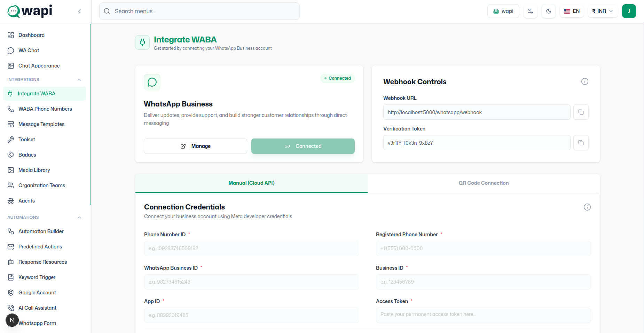This screenshot has width=644, height=333.
Task: Click the Connected status badge
Action: tap(338, 78)
